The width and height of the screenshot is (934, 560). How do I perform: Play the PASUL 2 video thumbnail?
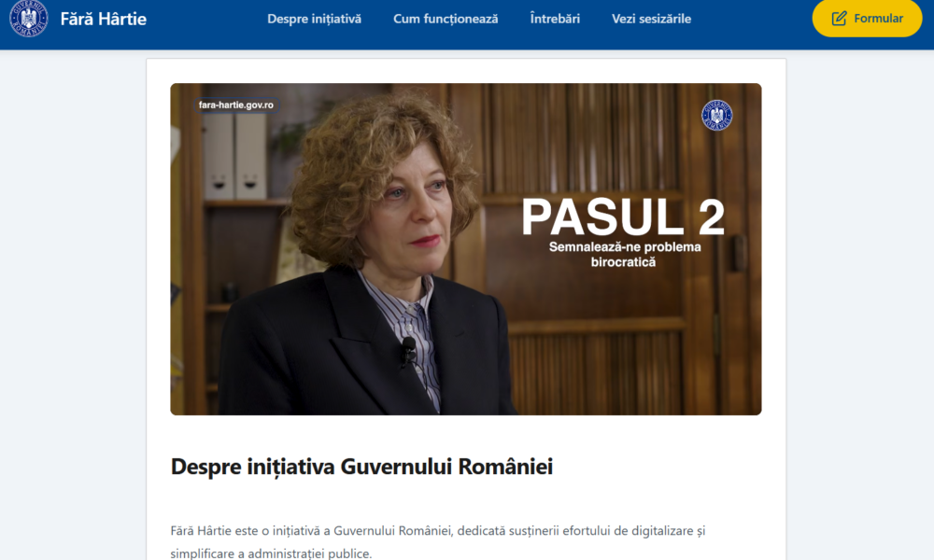(466, 249)
